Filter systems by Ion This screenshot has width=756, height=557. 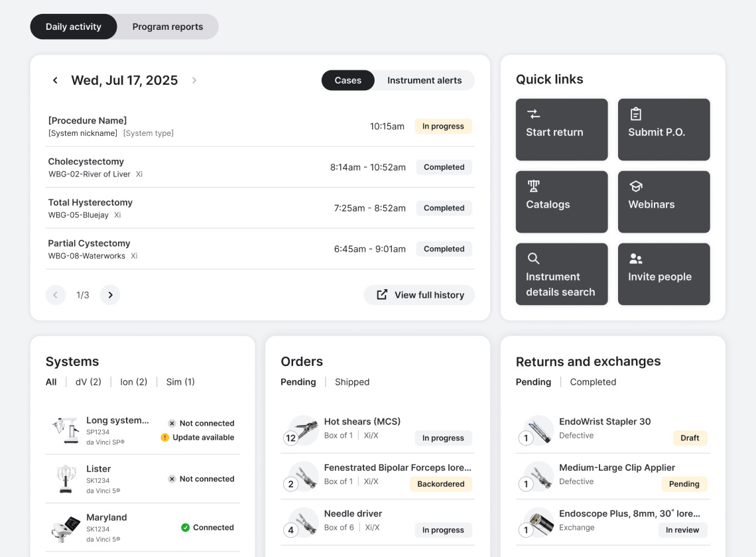pyautogui.click(x=133, y=382)
